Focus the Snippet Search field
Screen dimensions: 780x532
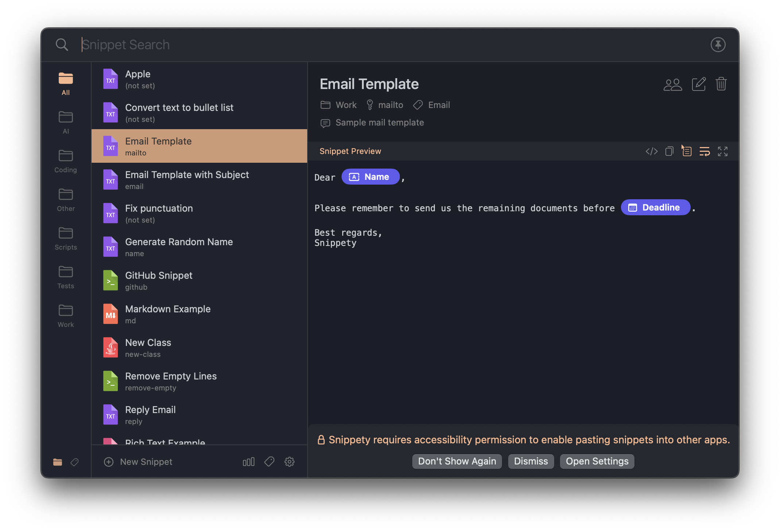[x=390, y=45]
